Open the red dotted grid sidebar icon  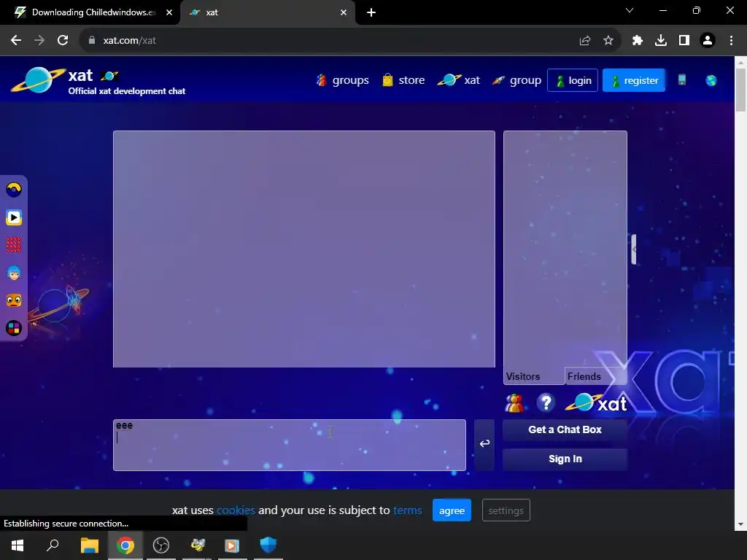point(14,245)
